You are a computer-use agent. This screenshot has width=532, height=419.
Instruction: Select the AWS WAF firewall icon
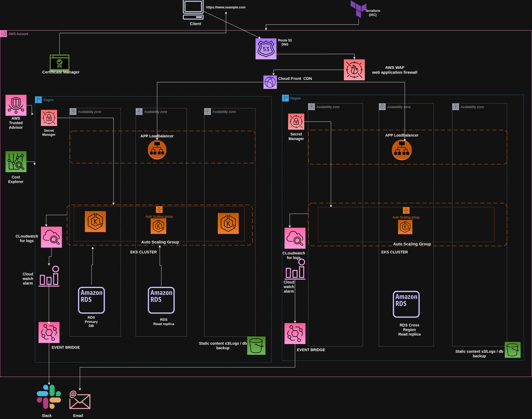(x=354, y=70)
